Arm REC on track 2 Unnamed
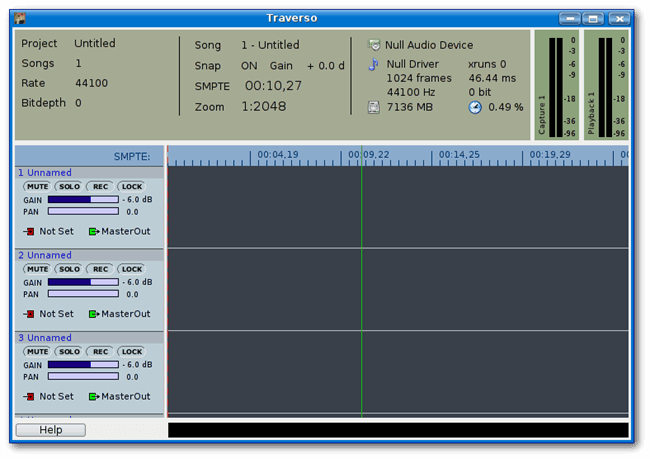The width and height of the screenshot is (650, 459). click(x=100, y=269)
